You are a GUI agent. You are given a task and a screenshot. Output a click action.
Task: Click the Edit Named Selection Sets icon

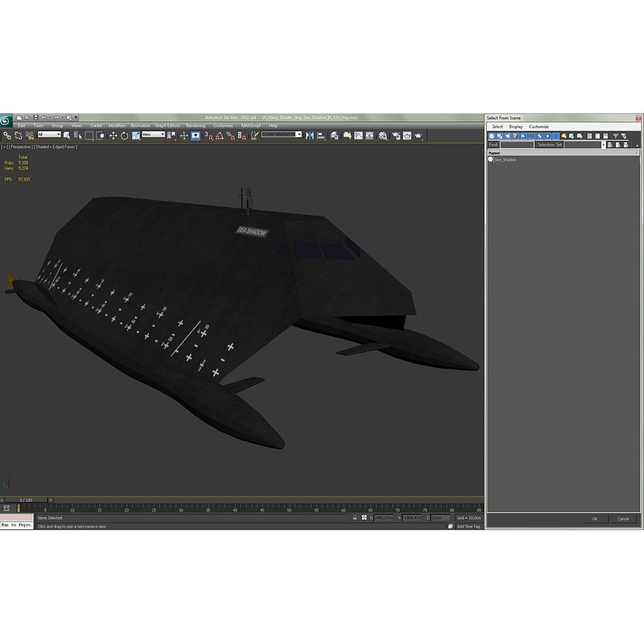pos(255,135)
